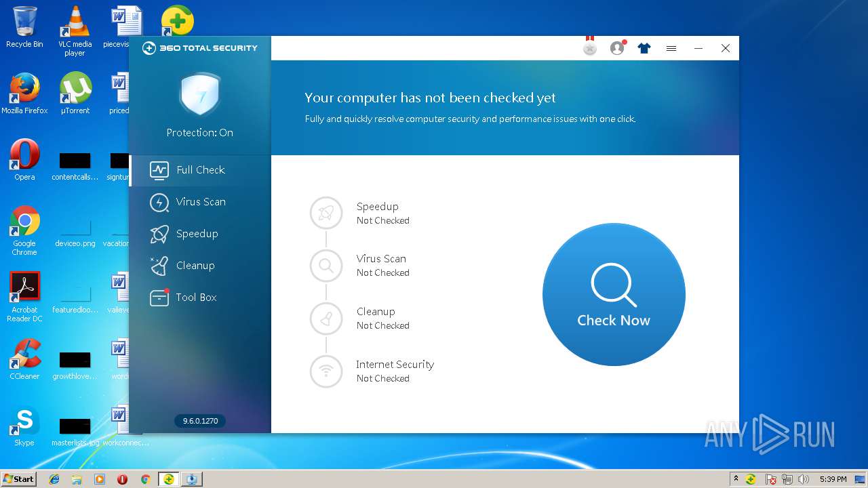Open the Chrome taskbar icon
868x488 pixels.
click(145, 479)
